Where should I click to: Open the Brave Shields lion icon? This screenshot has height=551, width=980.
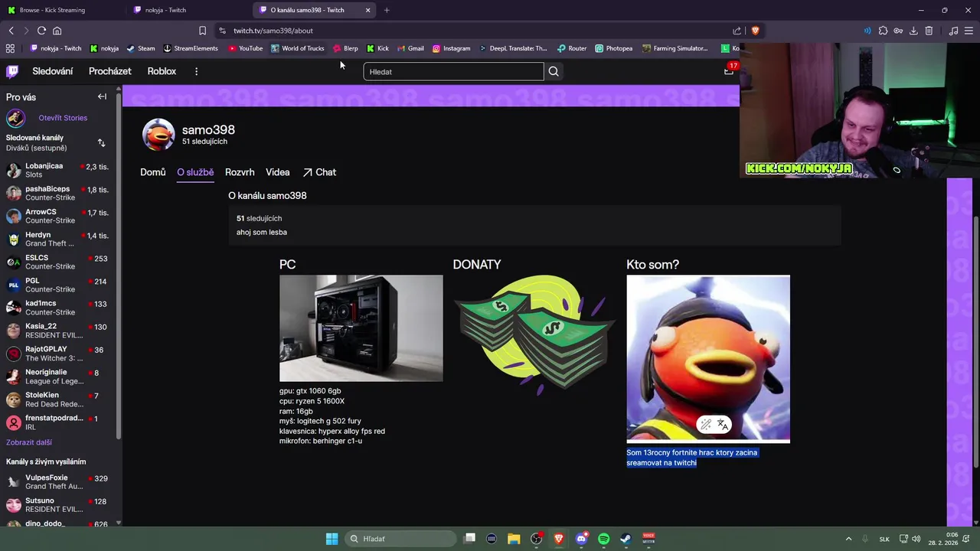pos(755,31)
